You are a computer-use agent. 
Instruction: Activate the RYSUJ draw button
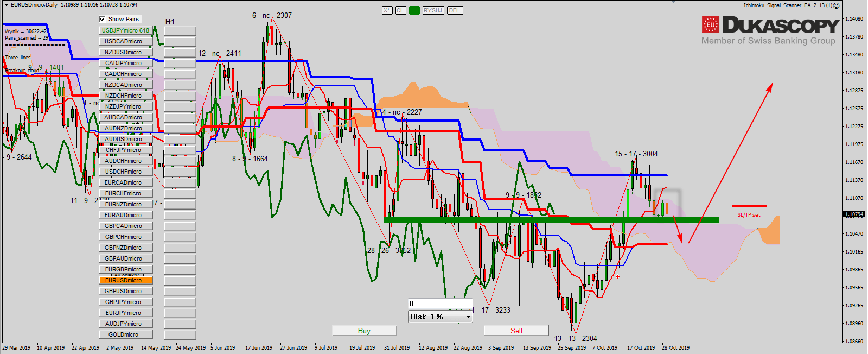pos(433,10)
